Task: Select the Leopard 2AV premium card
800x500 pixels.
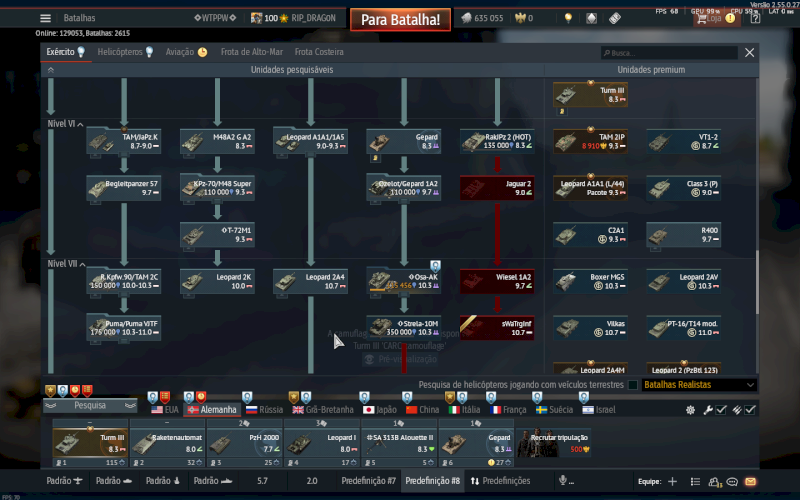Action: 684,282
